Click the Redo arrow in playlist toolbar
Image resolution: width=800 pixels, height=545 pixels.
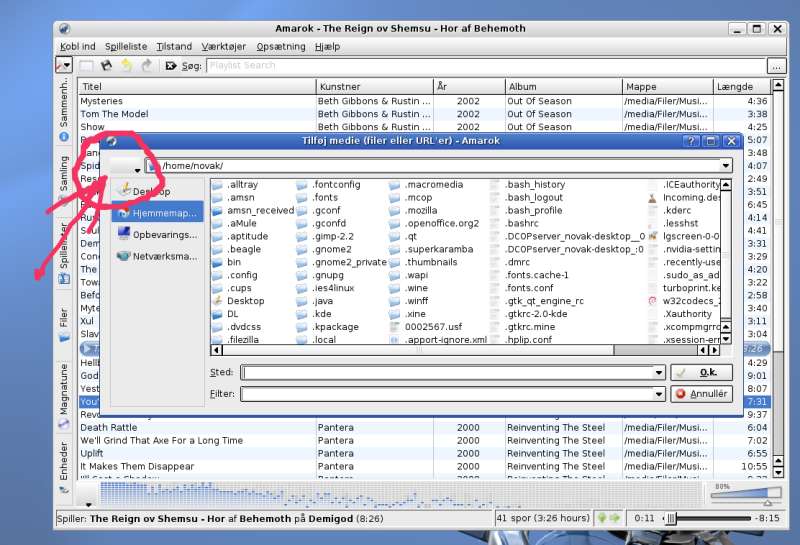pos(146,66)
